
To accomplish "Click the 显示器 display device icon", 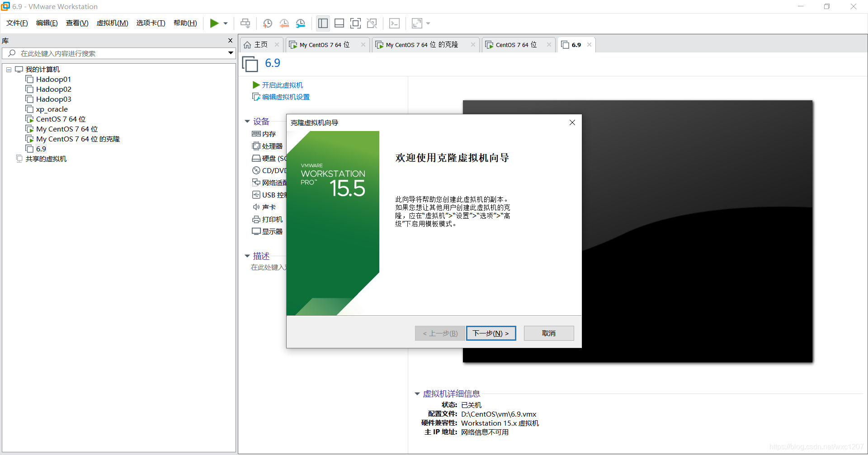I will [256, 231].
